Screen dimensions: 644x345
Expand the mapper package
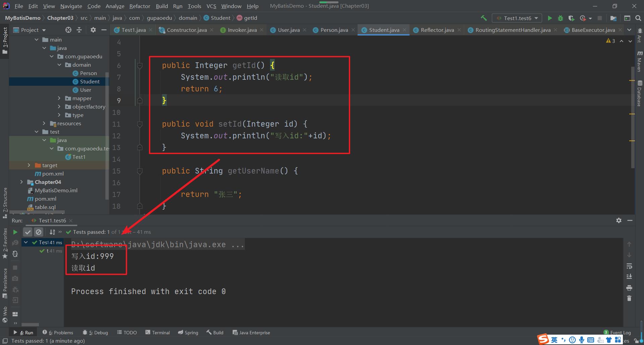tap(59, 98)
